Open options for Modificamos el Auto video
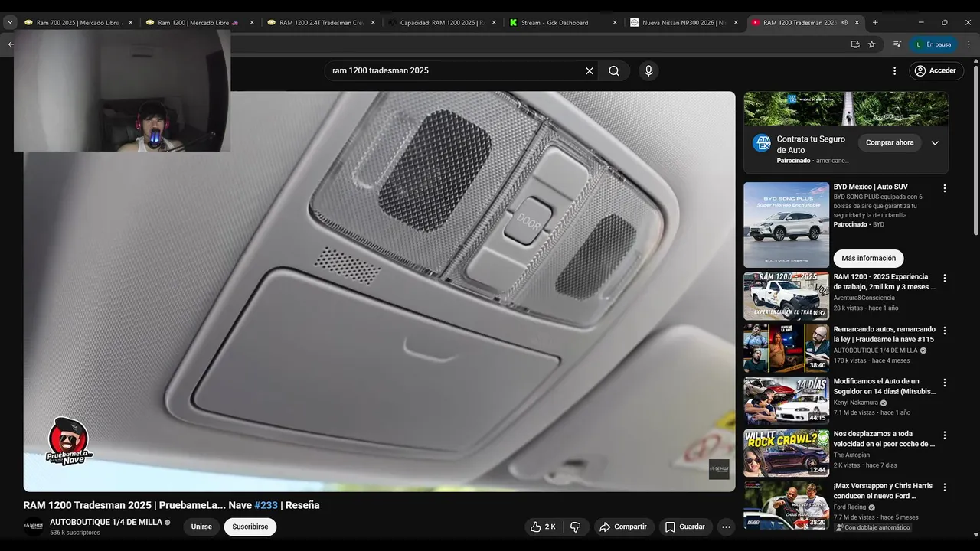The image size is (980, 551). click(944, 383)
